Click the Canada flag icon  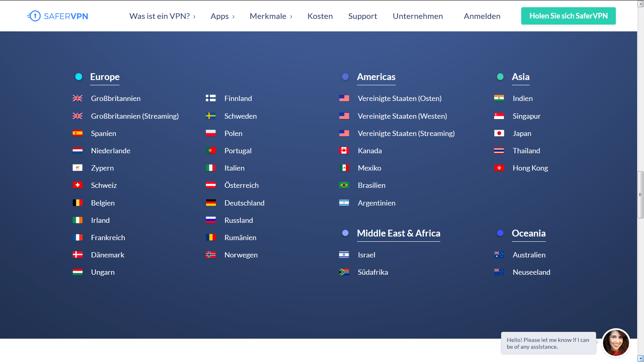point(344,150)
